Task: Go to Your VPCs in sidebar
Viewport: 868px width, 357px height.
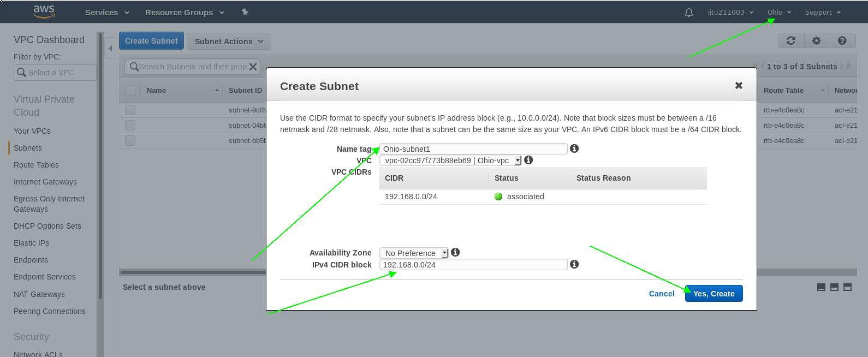Action: [x=32, y=131]
